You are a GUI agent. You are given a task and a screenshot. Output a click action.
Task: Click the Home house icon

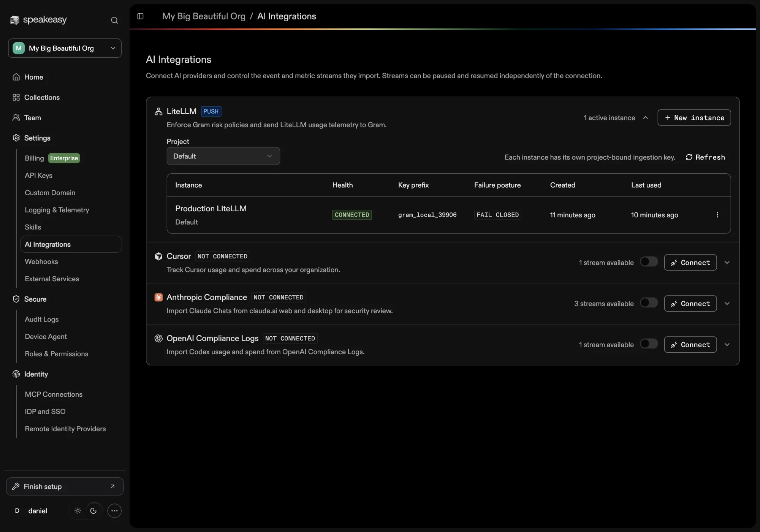click(x=16, y=77)
